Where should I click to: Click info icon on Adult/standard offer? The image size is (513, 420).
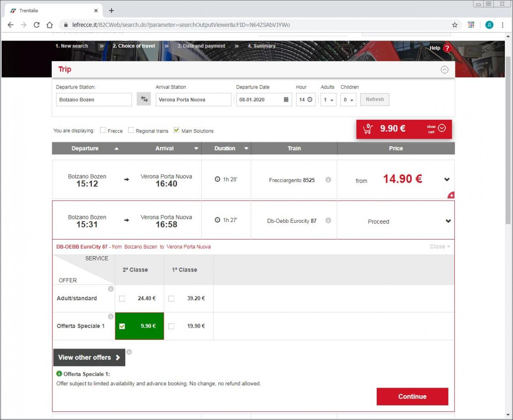(111, 289)
